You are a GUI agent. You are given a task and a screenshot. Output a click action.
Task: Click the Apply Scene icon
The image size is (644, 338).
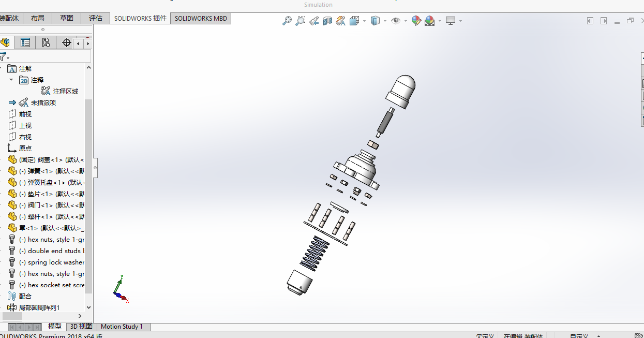click(430, 21)
